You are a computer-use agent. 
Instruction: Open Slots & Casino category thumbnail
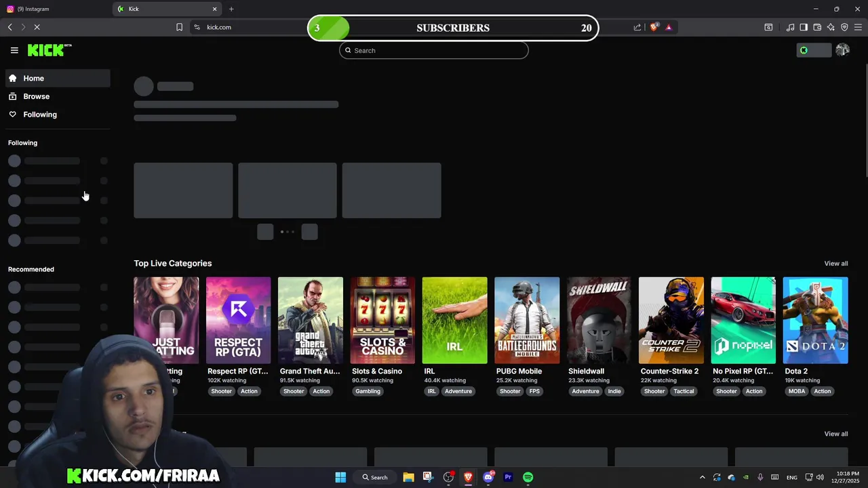(x=382, y=320)
